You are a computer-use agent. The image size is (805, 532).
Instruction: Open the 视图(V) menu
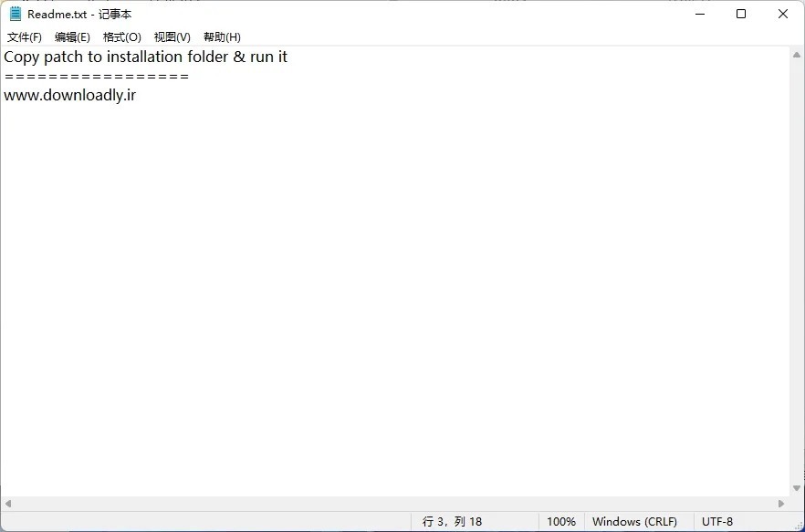pyautogui.click(x=172, y=37)
